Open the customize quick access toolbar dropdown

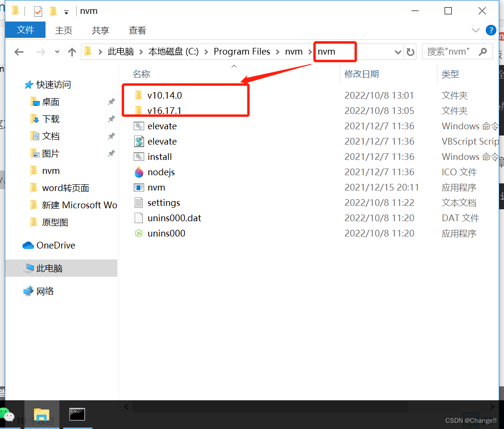pos(66,12)
